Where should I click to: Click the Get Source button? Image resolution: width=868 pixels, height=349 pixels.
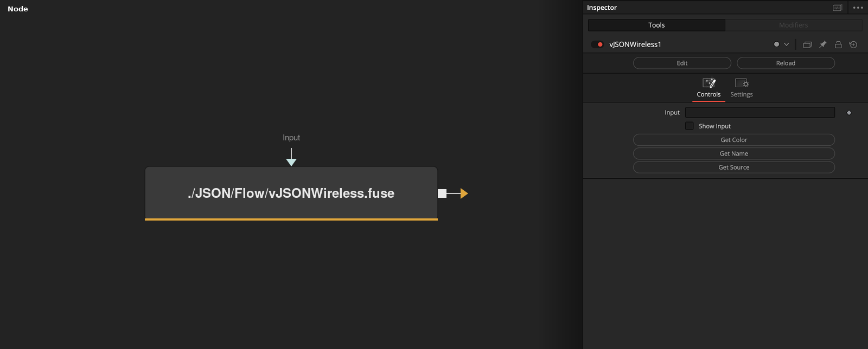[x=734, y=167]
